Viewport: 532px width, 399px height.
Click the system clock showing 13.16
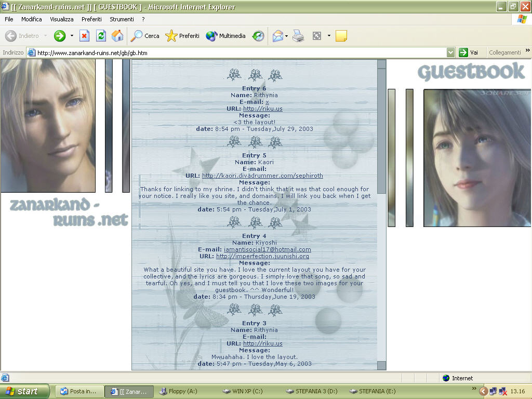point(517,391)
